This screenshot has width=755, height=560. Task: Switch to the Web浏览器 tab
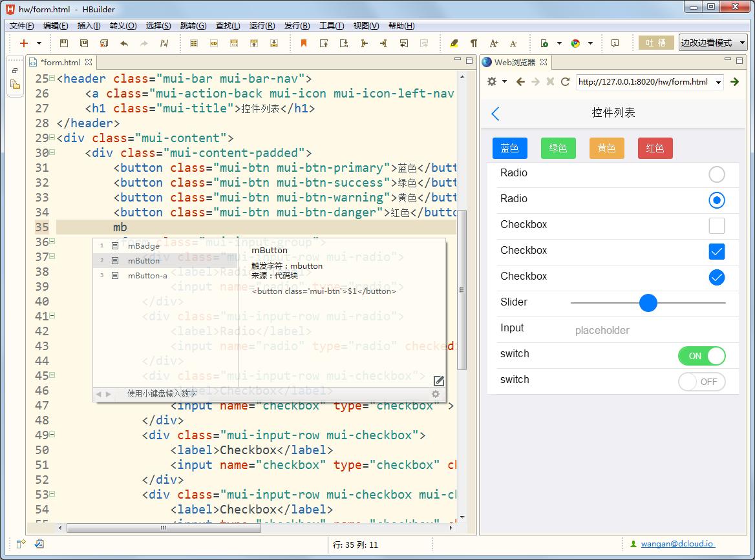point(515,62)
